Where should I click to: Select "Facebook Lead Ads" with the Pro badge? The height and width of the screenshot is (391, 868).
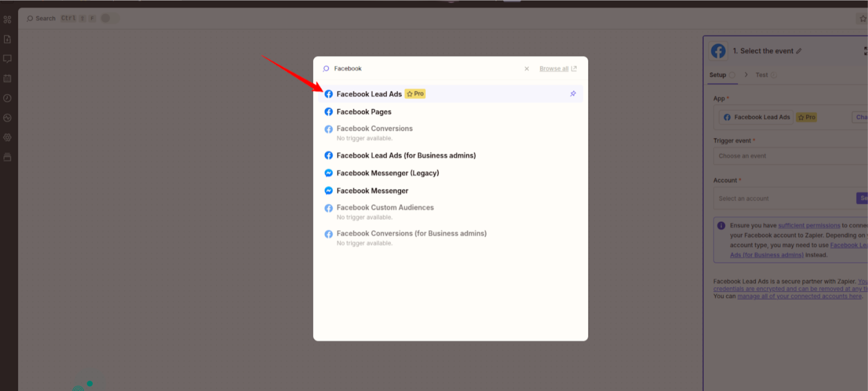pos(451,94)
